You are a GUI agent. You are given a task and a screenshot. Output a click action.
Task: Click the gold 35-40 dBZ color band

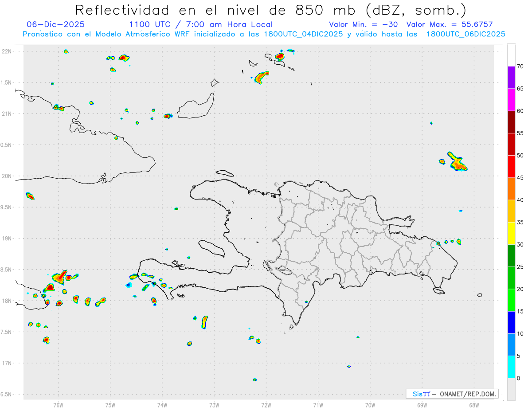pyautogui.click(x=511, y=211)
